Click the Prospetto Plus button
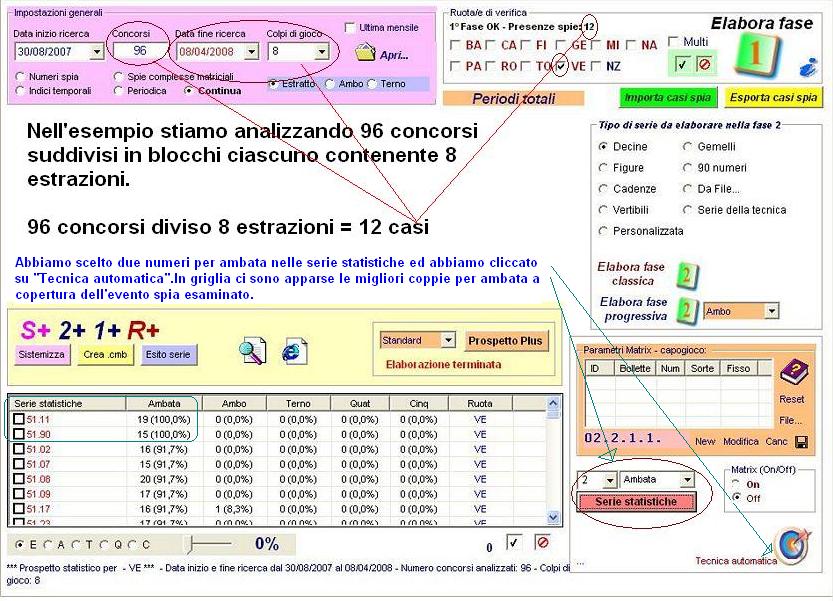The width and height of the screenshot is (833, 601). [x=505, y=341]
